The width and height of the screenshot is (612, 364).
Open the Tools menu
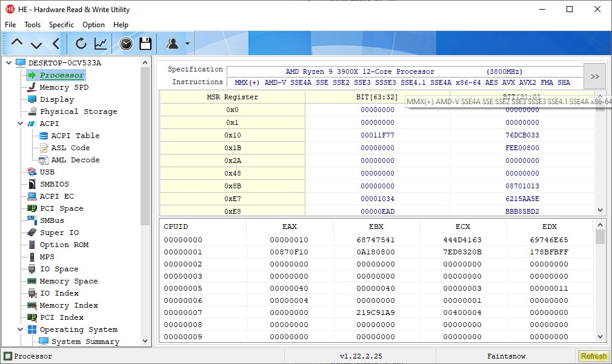(32, 25)
